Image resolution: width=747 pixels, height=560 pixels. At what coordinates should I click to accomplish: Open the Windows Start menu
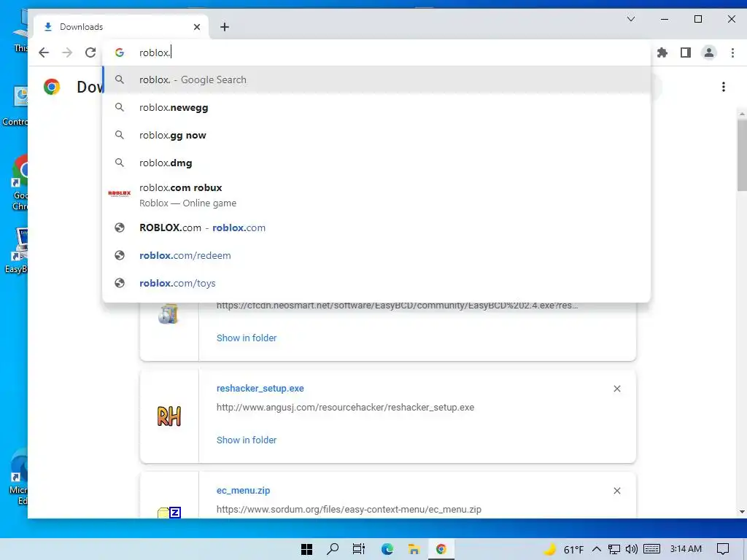(307, 550)
